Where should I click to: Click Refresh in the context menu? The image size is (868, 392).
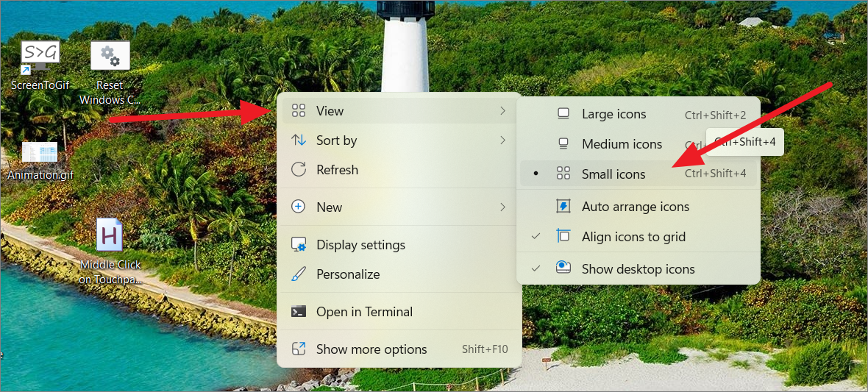click(x=399, y=169)
